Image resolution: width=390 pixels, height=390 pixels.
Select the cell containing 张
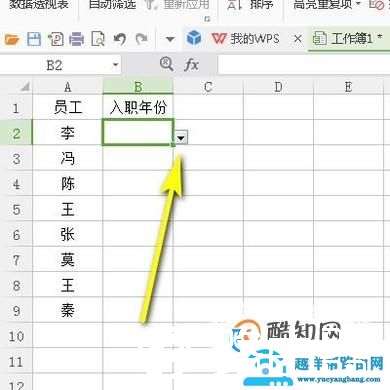pyautogui.click(x=68, y=234)
